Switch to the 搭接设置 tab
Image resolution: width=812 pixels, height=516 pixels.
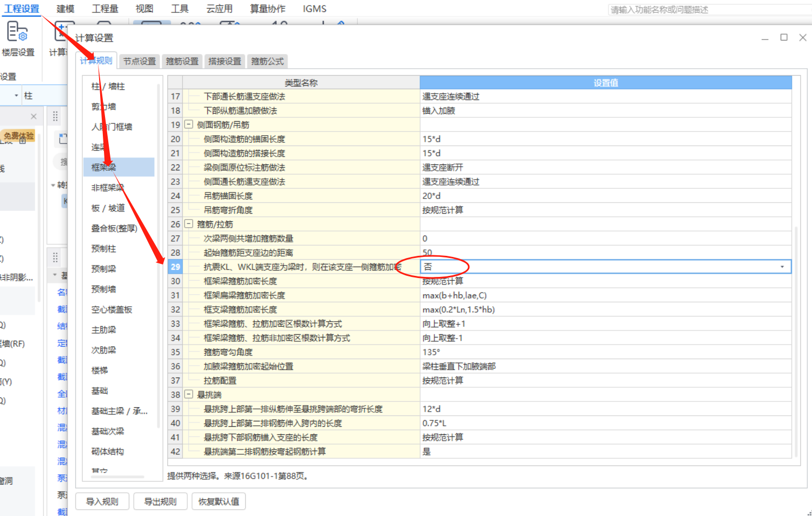(225, 61)
